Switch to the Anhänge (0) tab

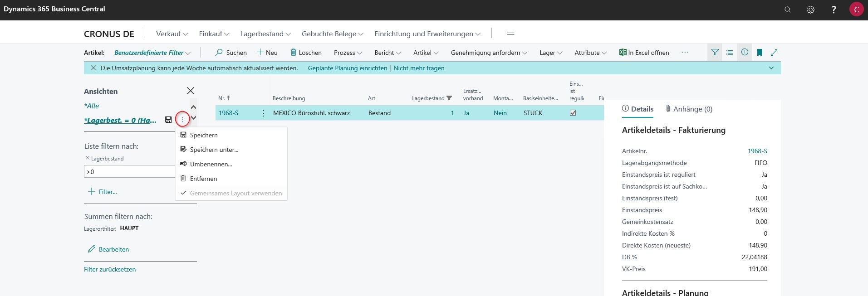point(689,109)
